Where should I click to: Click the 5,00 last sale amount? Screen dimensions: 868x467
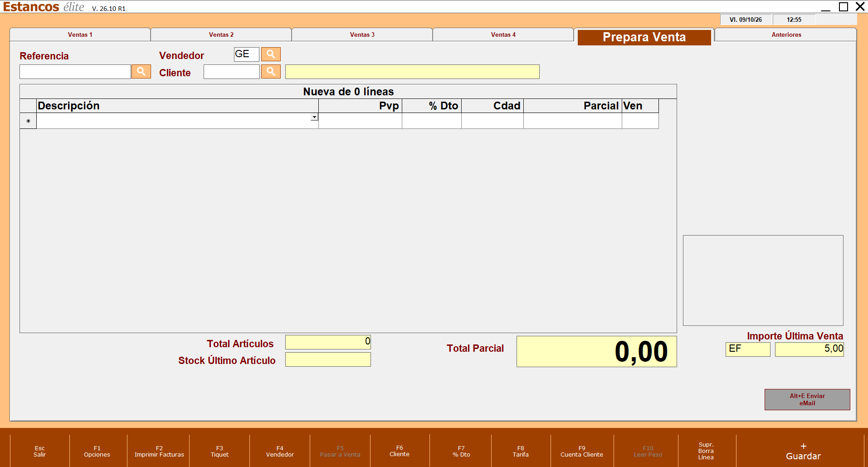tap(809, 349)
